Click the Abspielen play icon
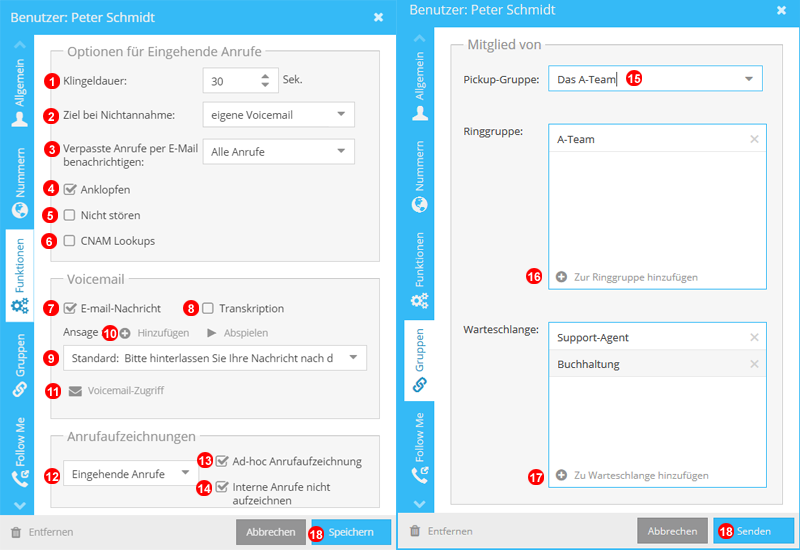 point(212,333)
